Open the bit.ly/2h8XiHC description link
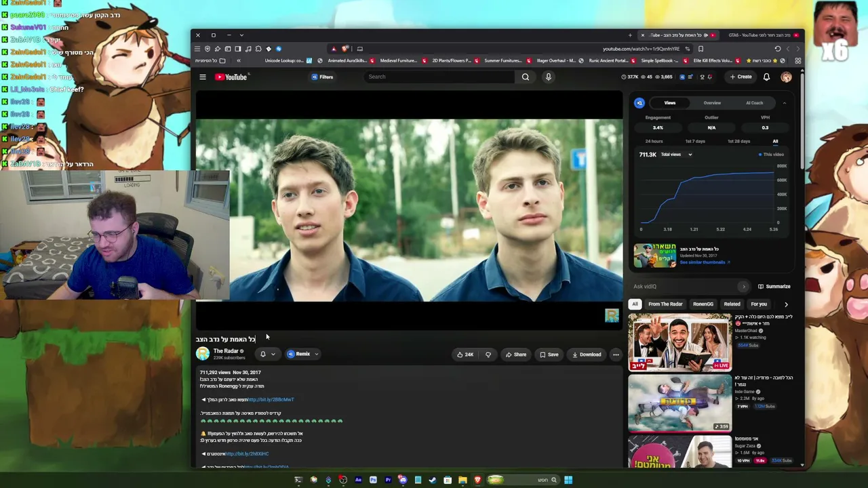This screenshot has height=488, width=868. (247, 454)
